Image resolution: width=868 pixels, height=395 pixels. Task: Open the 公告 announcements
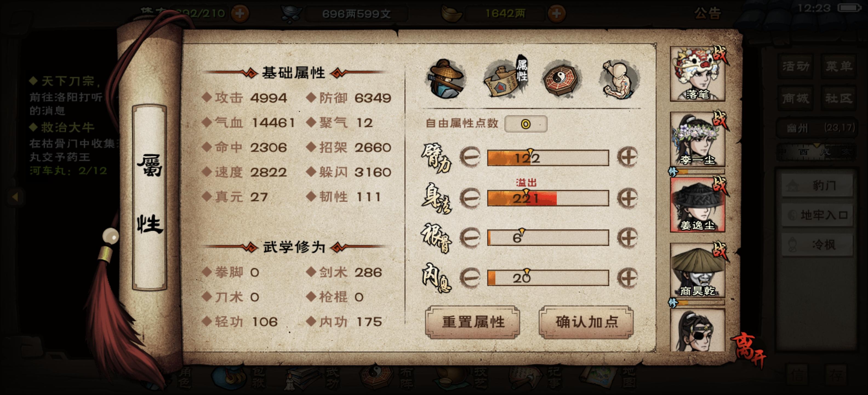tap(708, 13)
